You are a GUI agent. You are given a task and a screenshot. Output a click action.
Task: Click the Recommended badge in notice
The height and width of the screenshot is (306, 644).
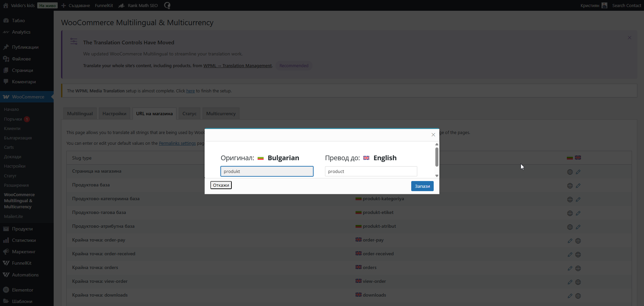[x=294, y=66]
